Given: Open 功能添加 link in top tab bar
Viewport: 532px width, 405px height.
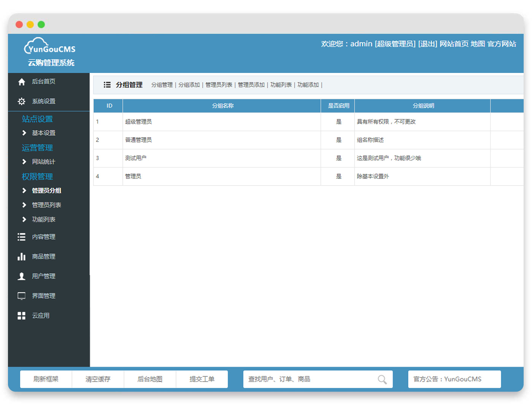Looking at the screenshot, I should point(308,85).
